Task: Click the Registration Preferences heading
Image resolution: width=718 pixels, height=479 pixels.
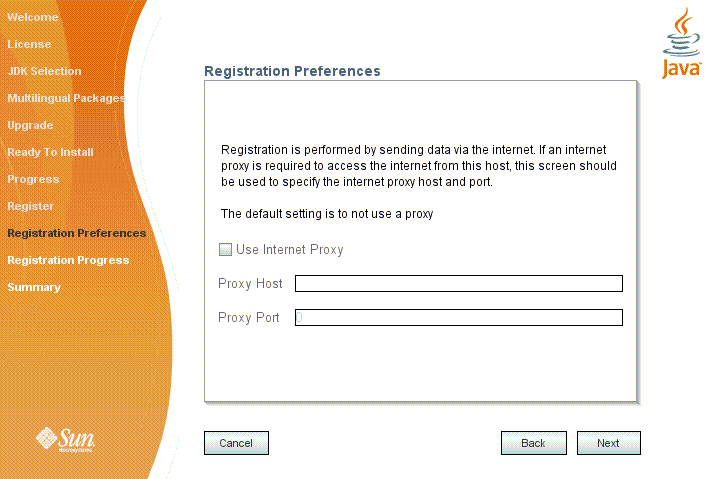Action: tap(292, 71)
